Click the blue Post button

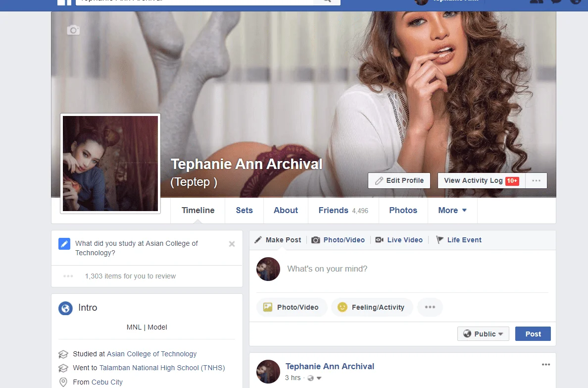pyautogui.click(x=533, y=334)
